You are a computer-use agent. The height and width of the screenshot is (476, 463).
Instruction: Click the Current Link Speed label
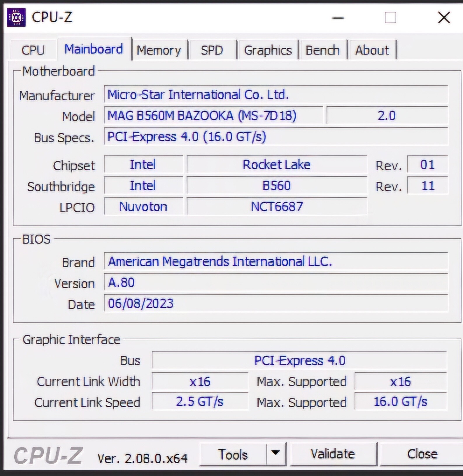tap(87, 402)
